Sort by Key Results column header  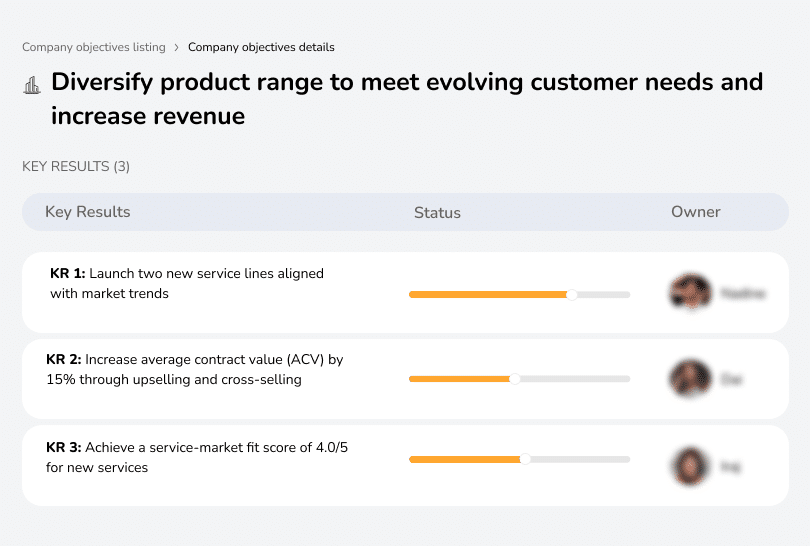coord(88,212)
